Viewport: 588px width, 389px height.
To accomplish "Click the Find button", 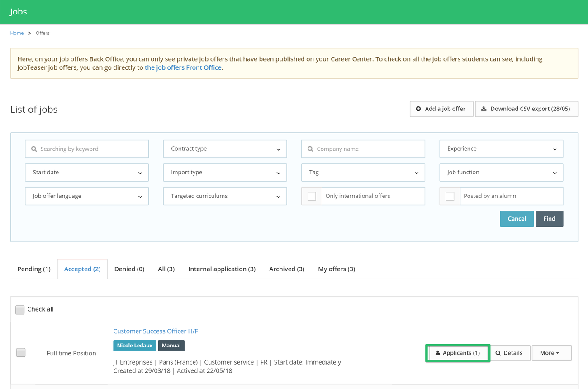I will 549,219.
